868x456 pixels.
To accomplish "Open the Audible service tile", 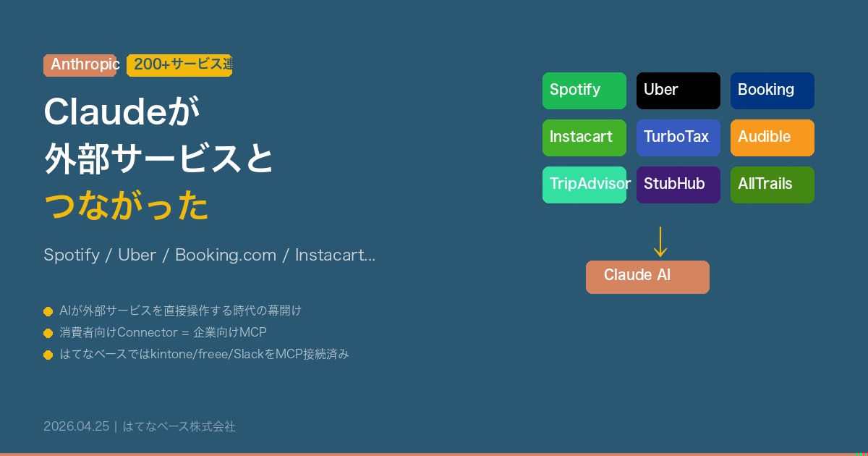I will click(773, 138).
